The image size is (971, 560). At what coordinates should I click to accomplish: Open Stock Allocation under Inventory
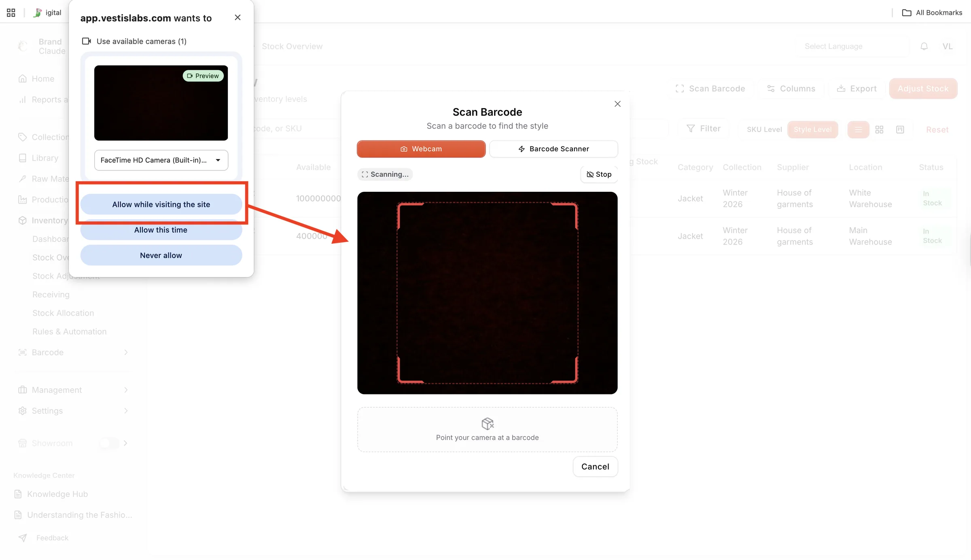[x=63, y=313]
